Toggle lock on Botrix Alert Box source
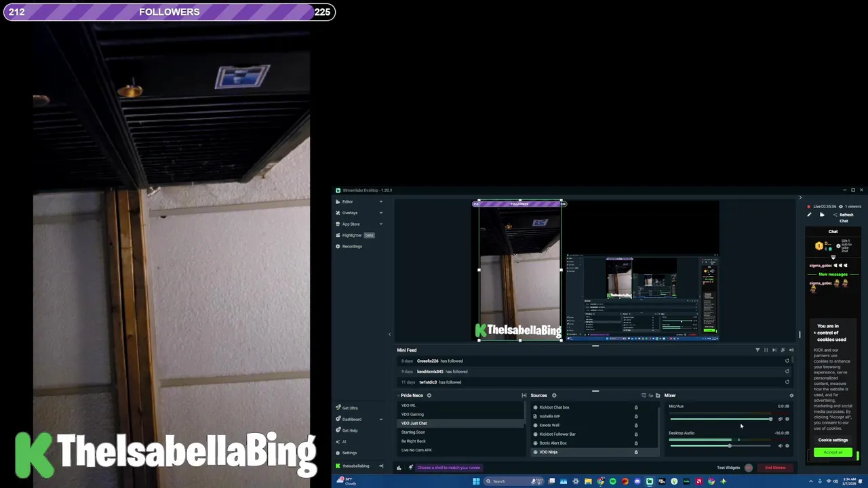 pos(636,443)
